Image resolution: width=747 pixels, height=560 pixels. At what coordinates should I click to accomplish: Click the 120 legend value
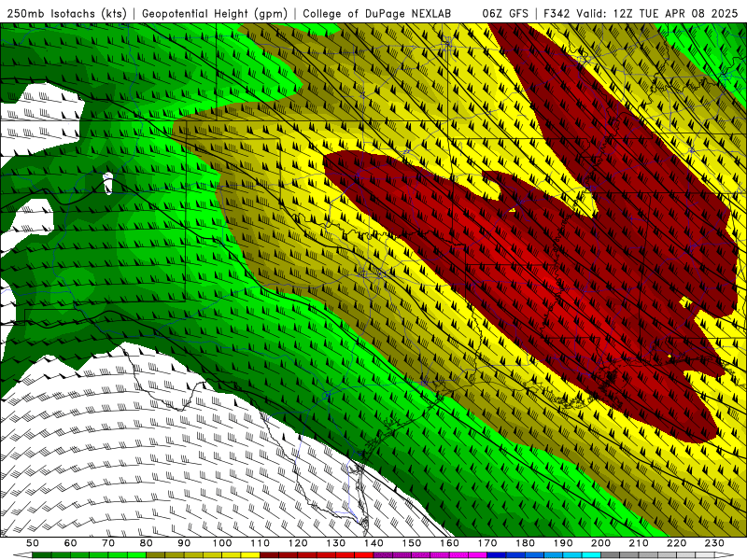coord(298,543)
